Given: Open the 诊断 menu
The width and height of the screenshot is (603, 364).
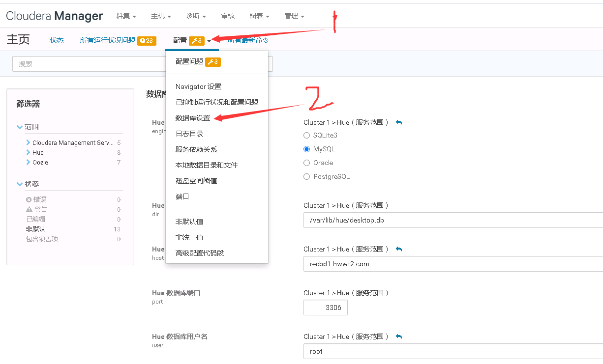Looking at the screenshot, I should click(x=196, y=16).
